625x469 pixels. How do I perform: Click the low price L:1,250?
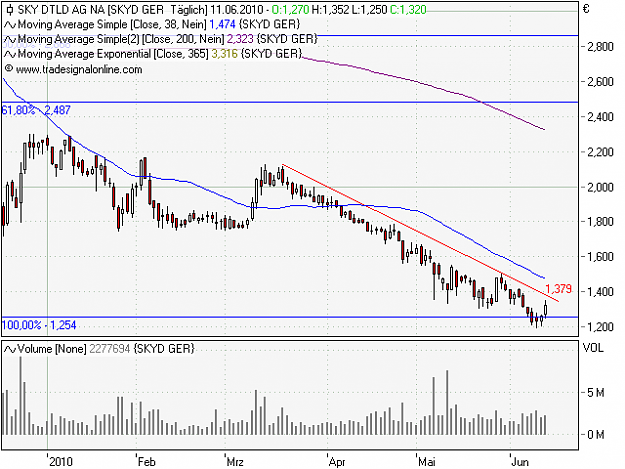[x=369, y=9]
